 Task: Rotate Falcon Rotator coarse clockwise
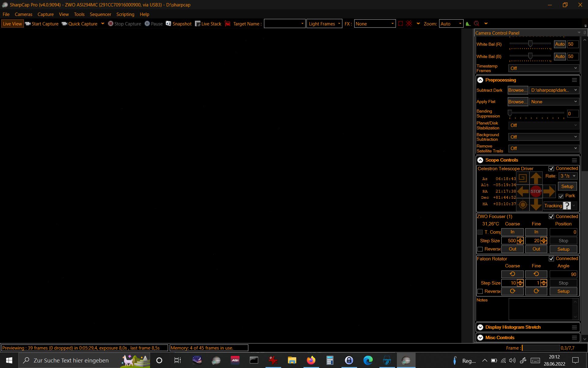512,291
